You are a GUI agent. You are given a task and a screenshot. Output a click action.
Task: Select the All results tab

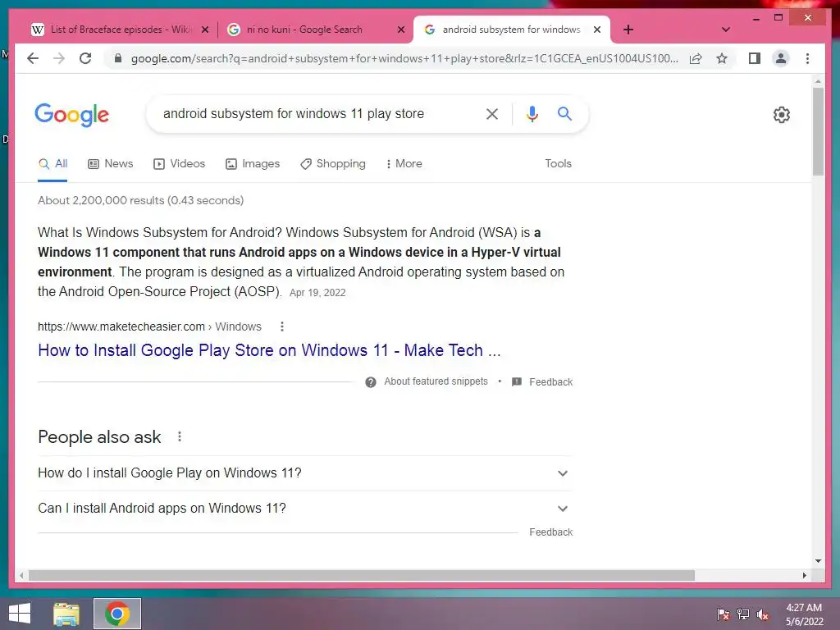52,163
